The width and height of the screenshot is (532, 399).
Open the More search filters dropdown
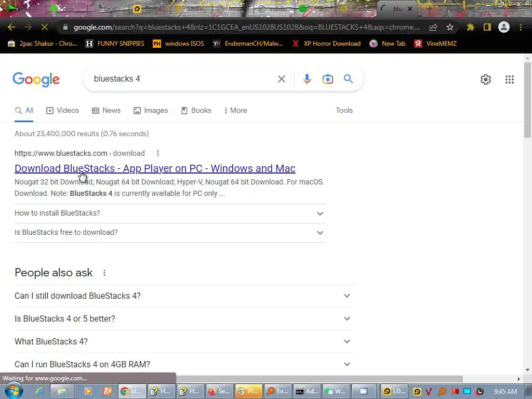[235, 111]
